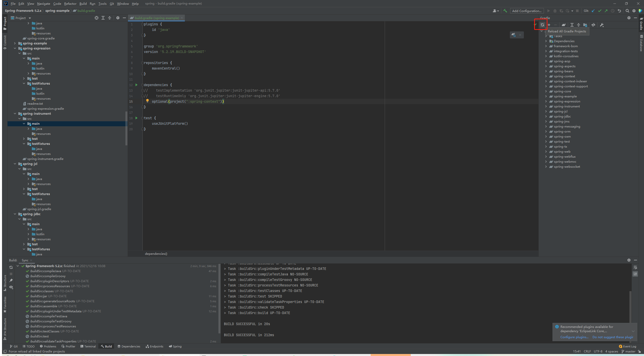
Task: Pin the Build Sync tab
Action: [x=11, y=280]
